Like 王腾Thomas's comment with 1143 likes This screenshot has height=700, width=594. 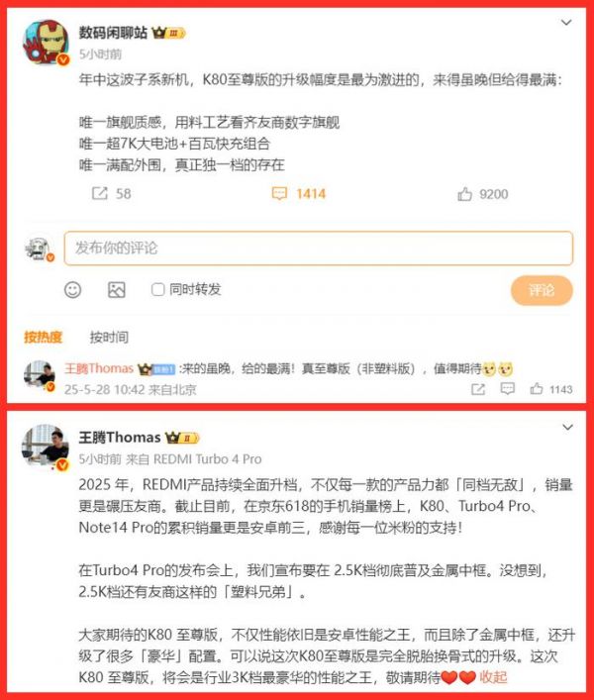click(x=537, y=389)
